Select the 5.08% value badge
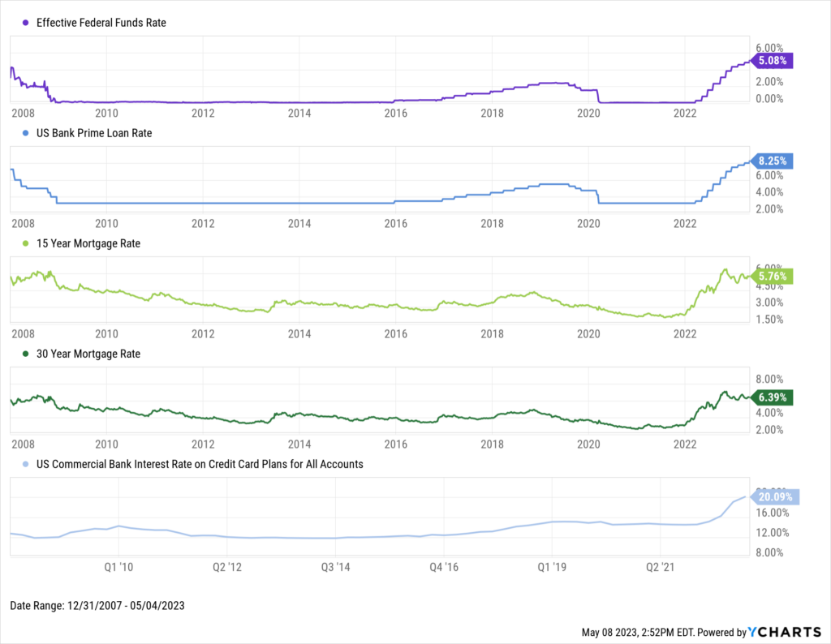The width and height of the screenshot is (831, 644). tap(772, 60)
